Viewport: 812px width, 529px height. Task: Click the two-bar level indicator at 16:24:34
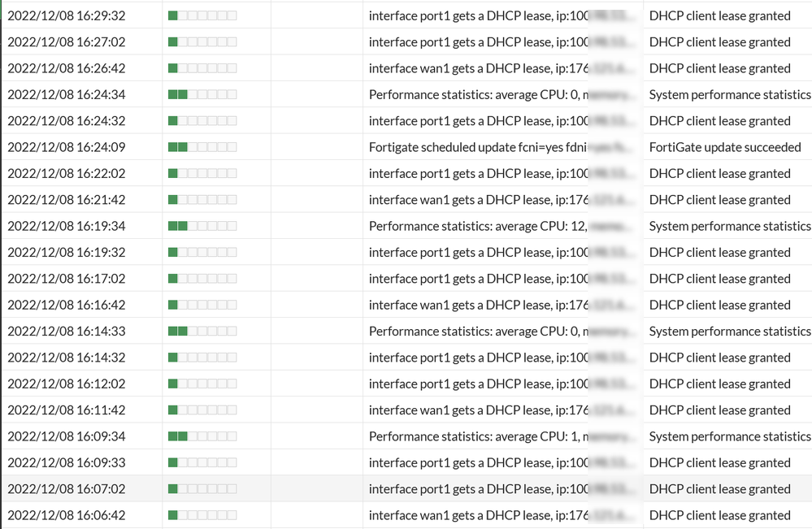click(202, 94)
